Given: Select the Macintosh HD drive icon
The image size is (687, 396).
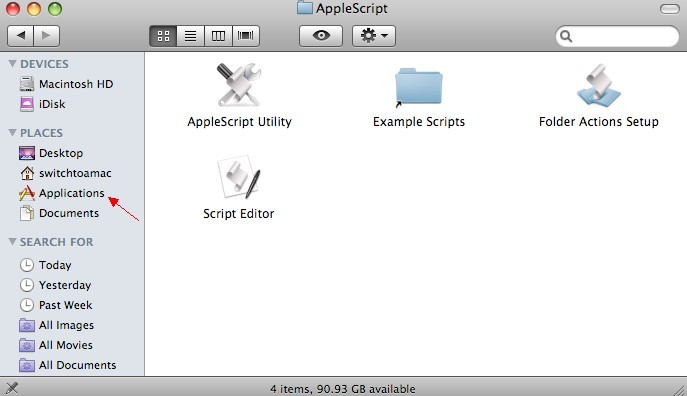Looking at the screenshot, I should pyautogui.click(x=27, y=84).
